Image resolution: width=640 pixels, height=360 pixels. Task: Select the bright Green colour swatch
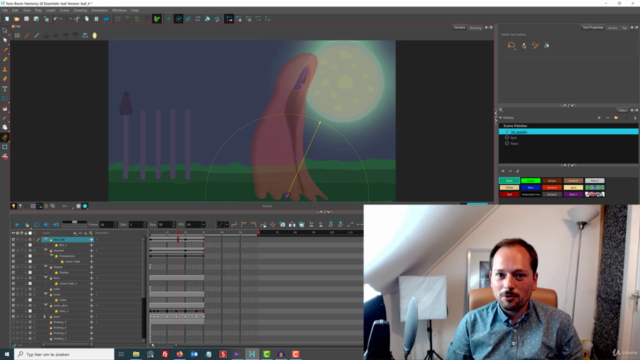click(x=531, y=180)
